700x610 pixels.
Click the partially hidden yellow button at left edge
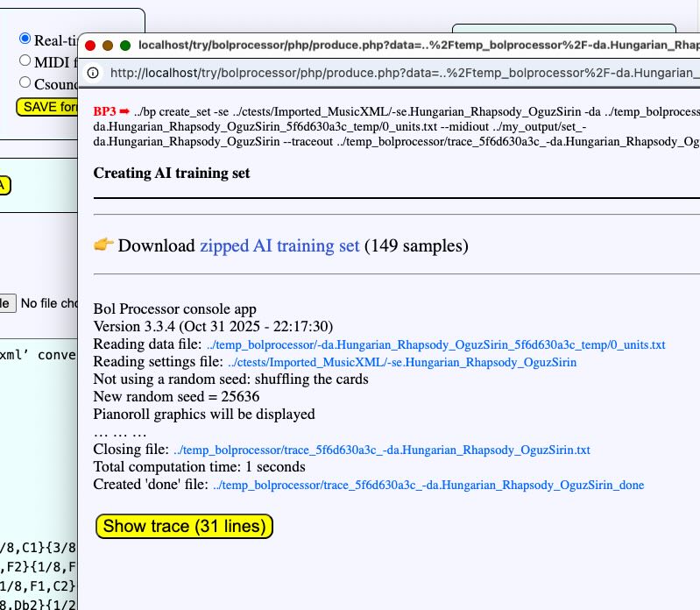[5, 185]
